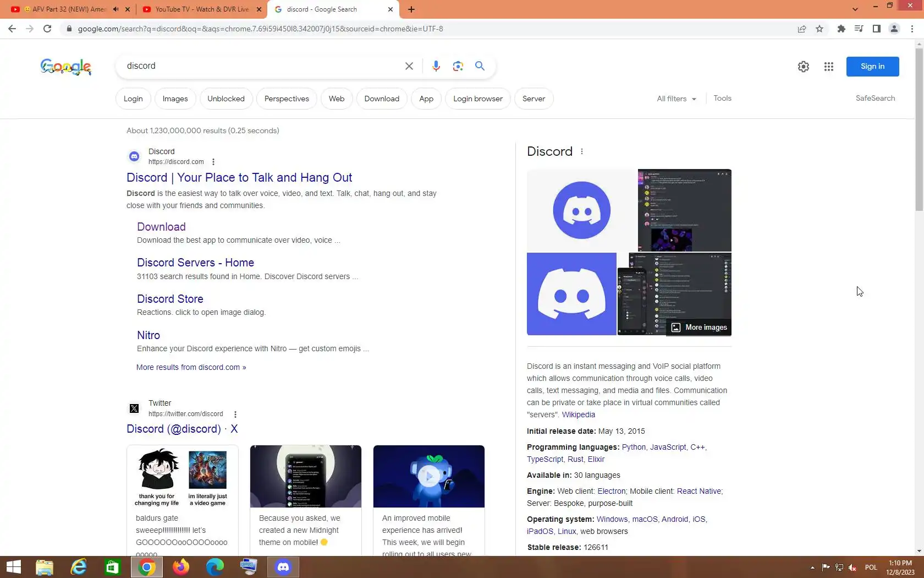Open the SafeSearch settings link

875,98
